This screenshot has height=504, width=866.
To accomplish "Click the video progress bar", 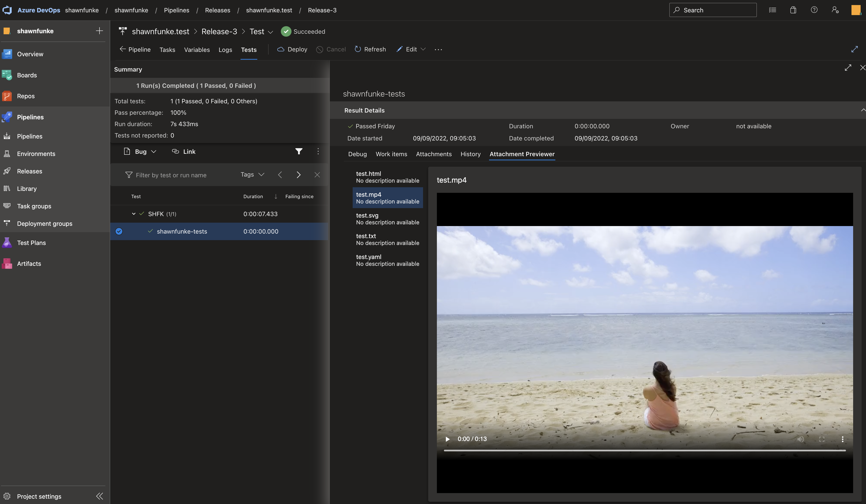I will [x=644, y=450].
